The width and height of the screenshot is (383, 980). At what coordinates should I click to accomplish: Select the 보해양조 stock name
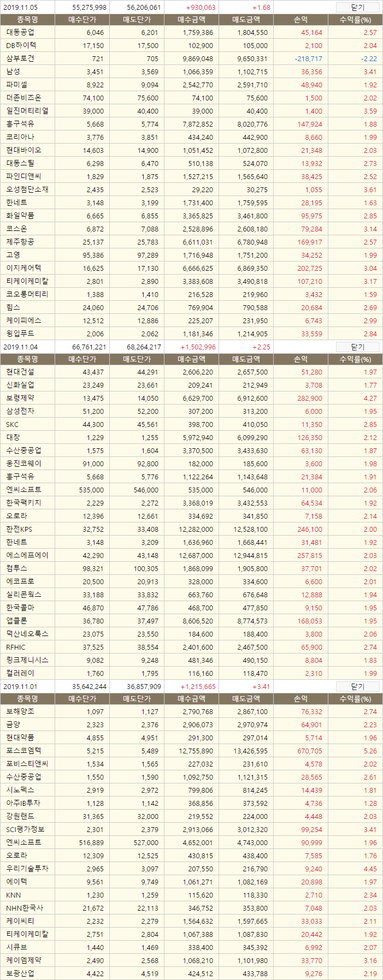20,712
